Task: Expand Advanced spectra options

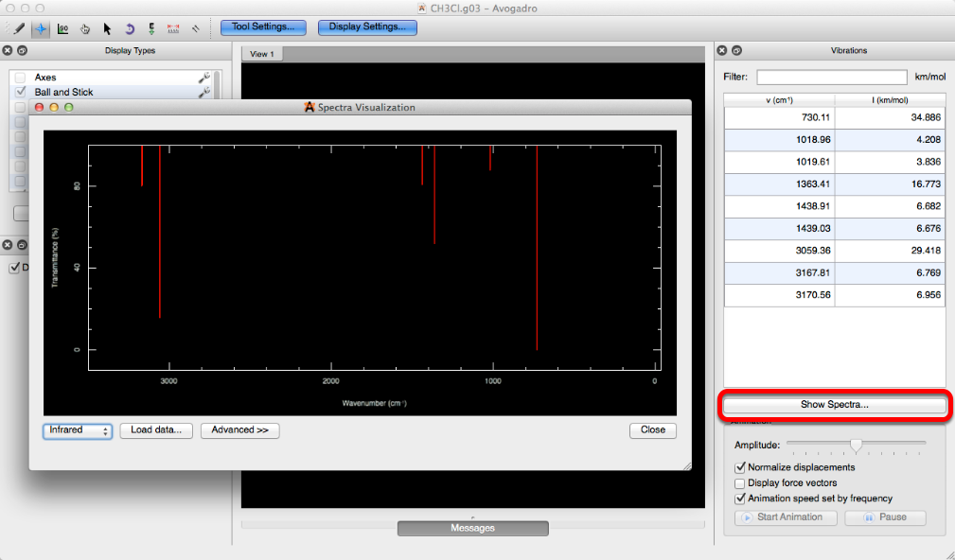Action: (239, 430)
